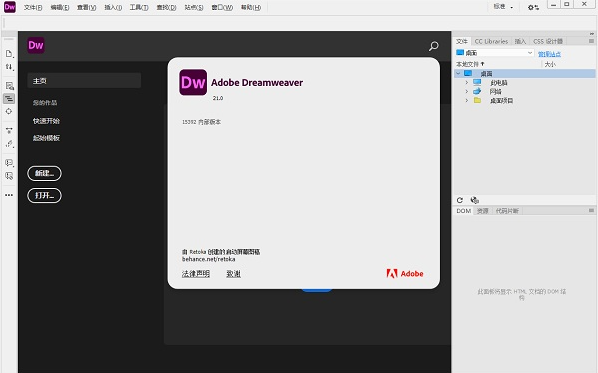The height and width of the screenshot is (373, 598).
Task: Click the Dw logo in About dialog
Action: coord(193,82)
